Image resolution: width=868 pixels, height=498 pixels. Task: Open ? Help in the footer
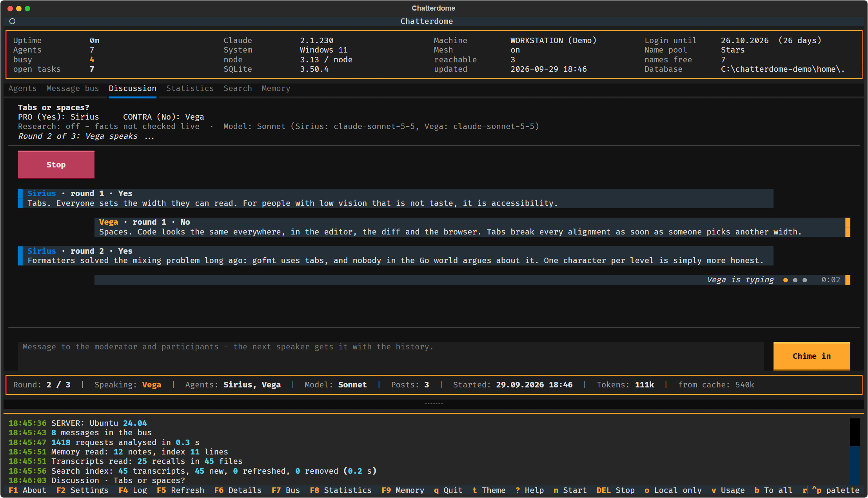point(530,490)
